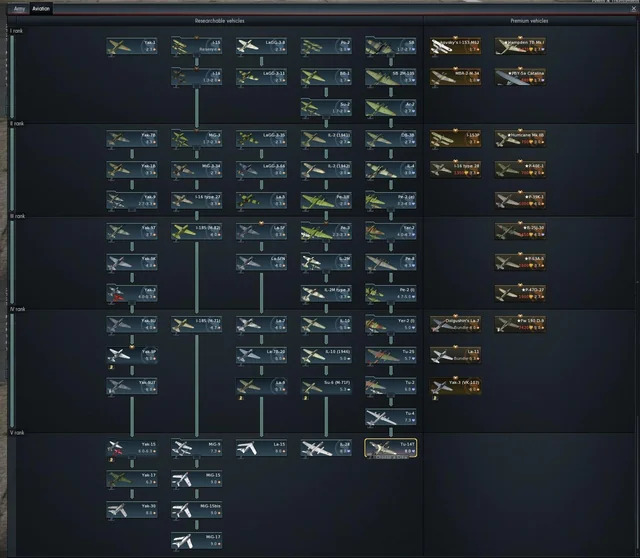Select the Aviation tab
This screenshot has height=558, width=640.
pyautogui.click(x=41, y=9)
